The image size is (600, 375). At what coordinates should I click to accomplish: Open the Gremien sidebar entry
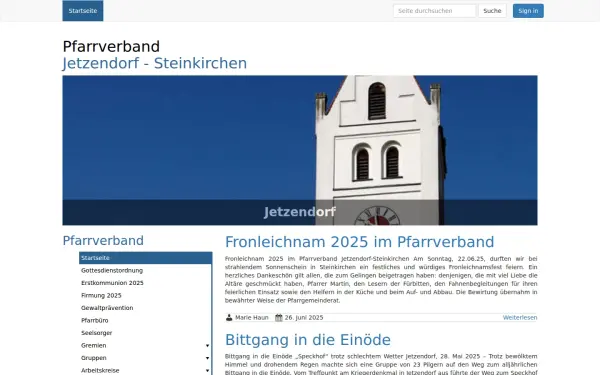coord(94,345)
